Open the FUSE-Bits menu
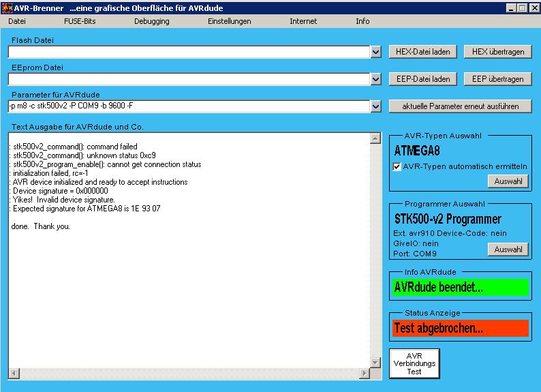This screenshot has height=392, width=541. coord(80,21)
